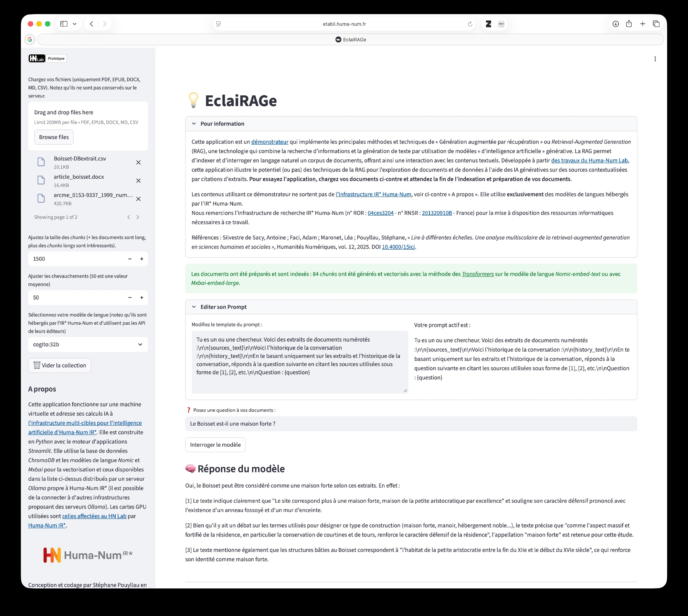Reload the page in browser
The image size is (688, 616).
click(x=470, y=24)
